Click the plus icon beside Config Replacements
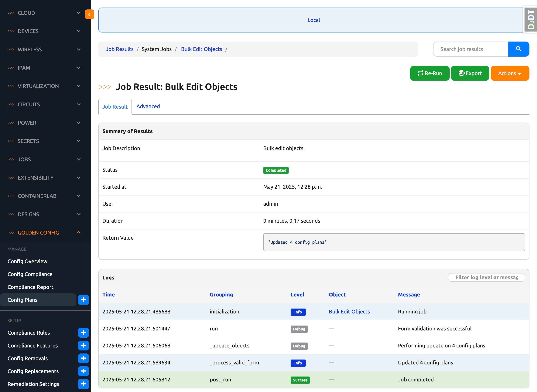Viewport: 537px width, 392px height. (x=83, y=371)
